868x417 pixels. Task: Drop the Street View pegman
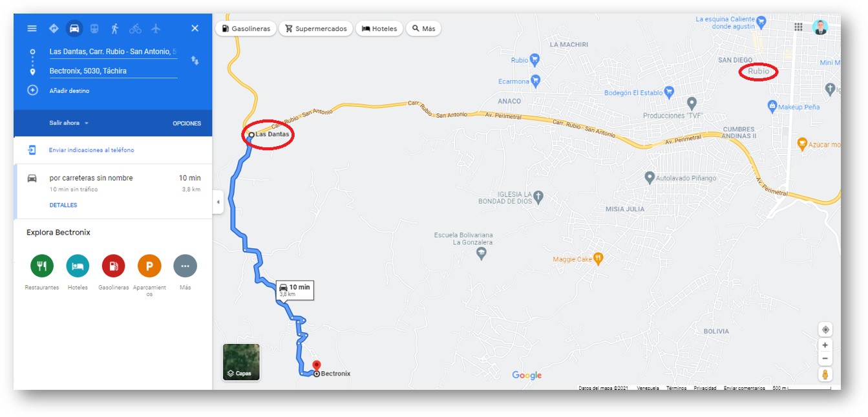[825, 375]
